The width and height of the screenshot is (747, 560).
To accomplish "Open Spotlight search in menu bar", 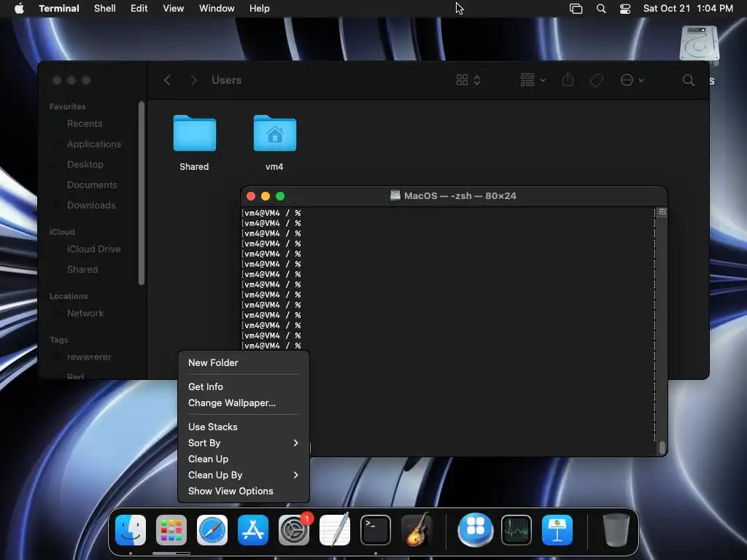I will [x=601, y=9].
